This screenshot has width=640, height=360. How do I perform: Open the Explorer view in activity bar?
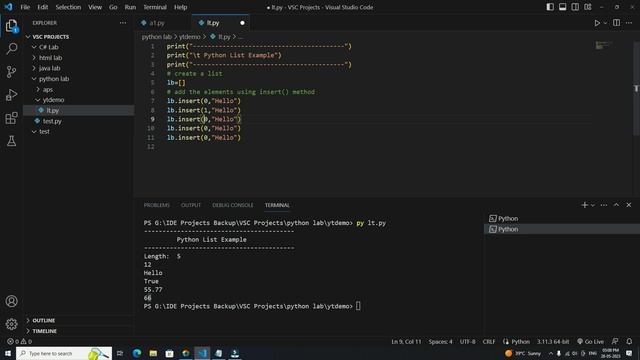(x=11, y=26)
